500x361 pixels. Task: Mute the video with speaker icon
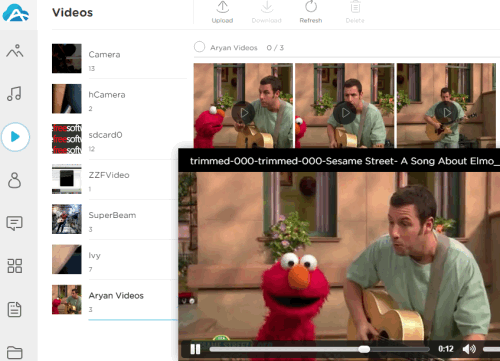(469, 349)
